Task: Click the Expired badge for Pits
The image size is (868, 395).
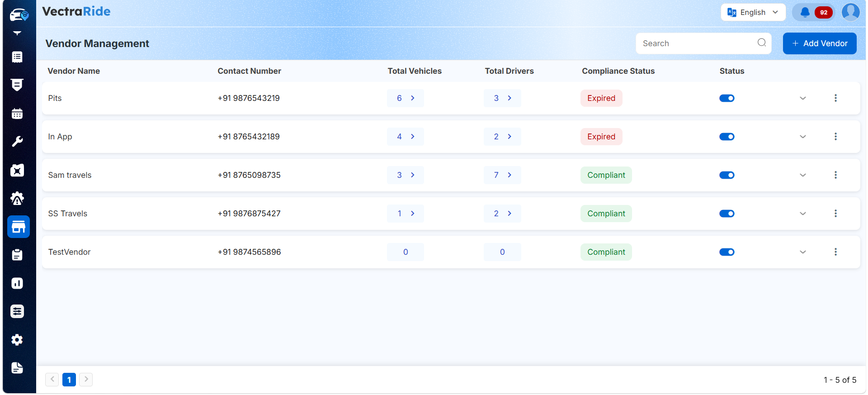Action: [601, 98]
